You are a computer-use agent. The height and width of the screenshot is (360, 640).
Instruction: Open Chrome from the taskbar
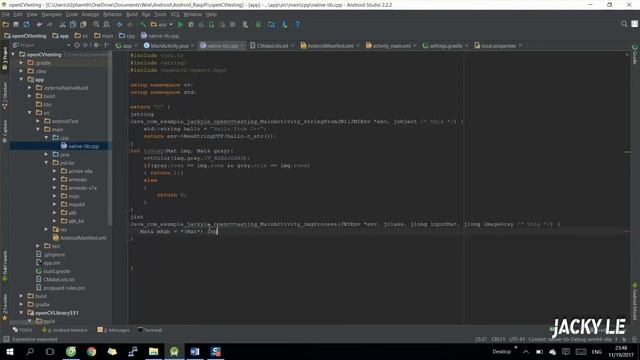(91, 351)
